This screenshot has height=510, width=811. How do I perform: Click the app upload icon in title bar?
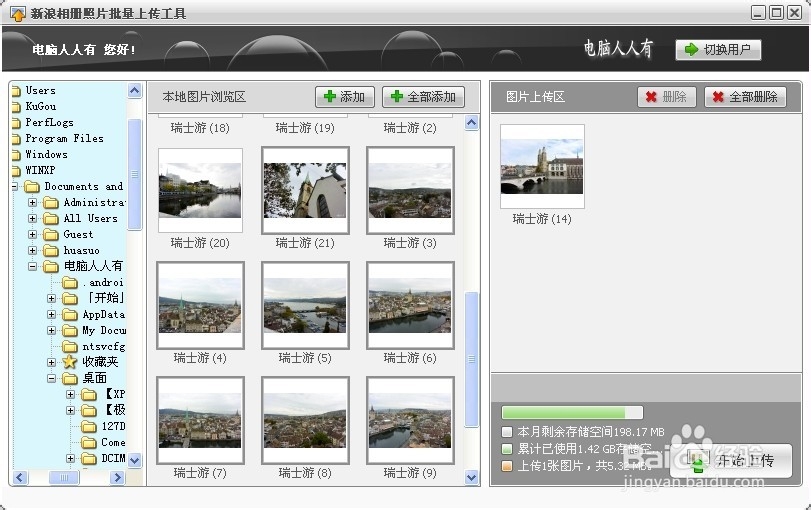(x=18, y=14)
